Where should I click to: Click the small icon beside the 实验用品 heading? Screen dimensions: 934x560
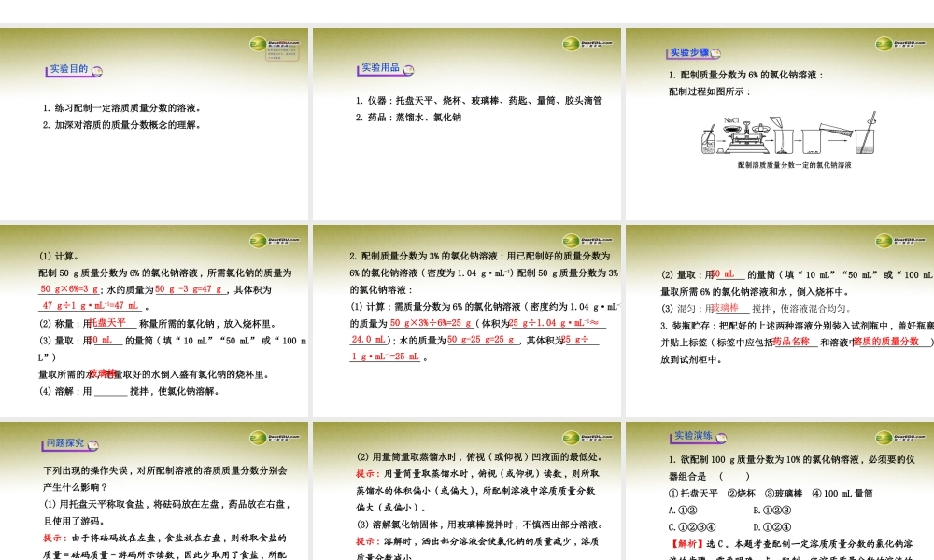click(x=408, y=70)
